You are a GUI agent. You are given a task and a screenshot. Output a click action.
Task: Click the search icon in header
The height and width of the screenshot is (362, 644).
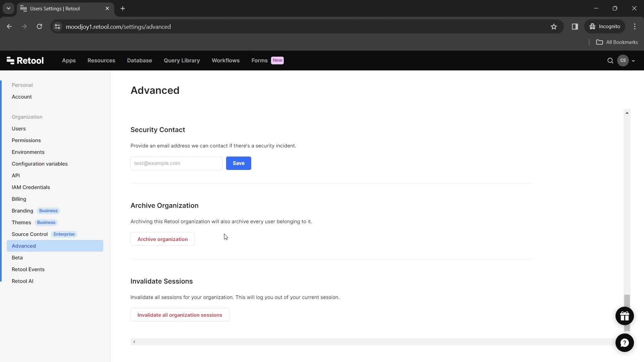[x=610, y=61]
